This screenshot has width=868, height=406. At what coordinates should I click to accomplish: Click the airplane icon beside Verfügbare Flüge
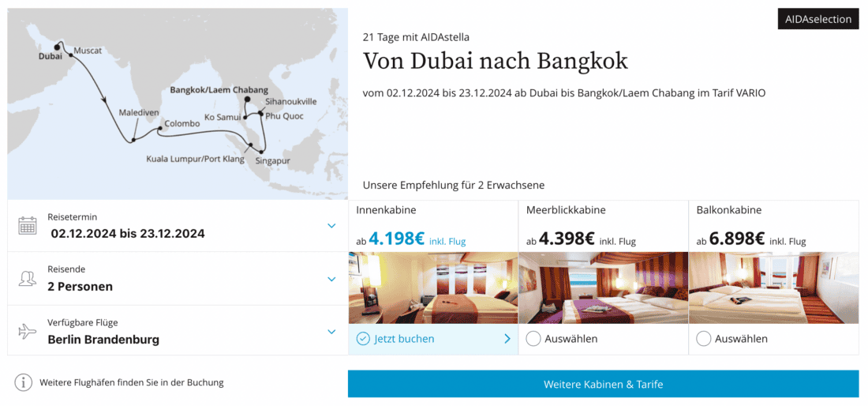[28, 332]
